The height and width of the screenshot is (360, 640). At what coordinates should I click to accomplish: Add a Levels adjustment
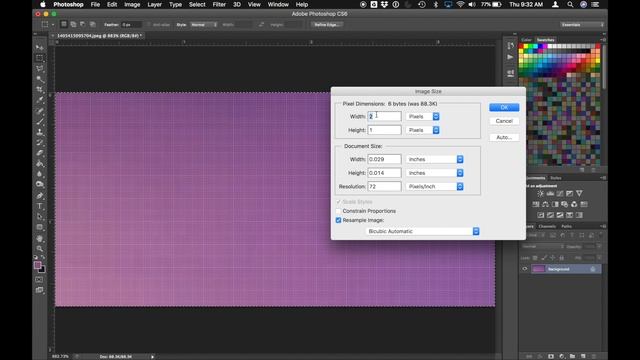tap(550, 193)
